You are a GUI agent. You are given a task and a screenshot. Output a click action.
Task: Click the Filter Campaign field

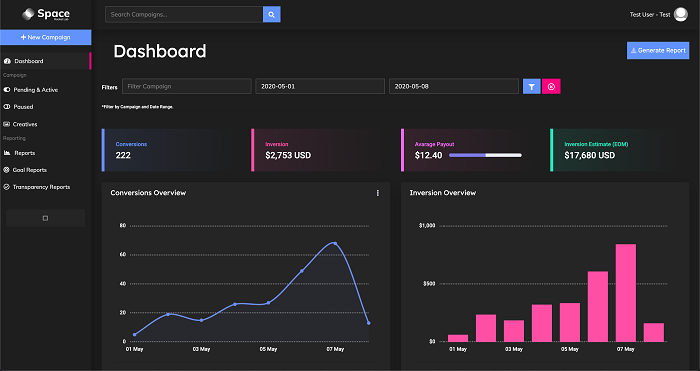(187, 86)
